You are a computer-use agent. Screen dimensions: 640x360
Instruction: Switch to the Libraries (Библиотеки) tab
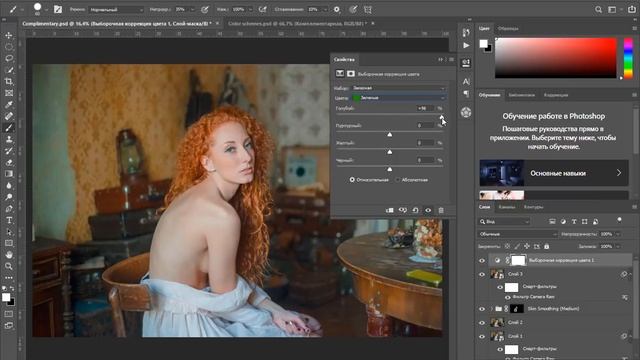[521, 95]
